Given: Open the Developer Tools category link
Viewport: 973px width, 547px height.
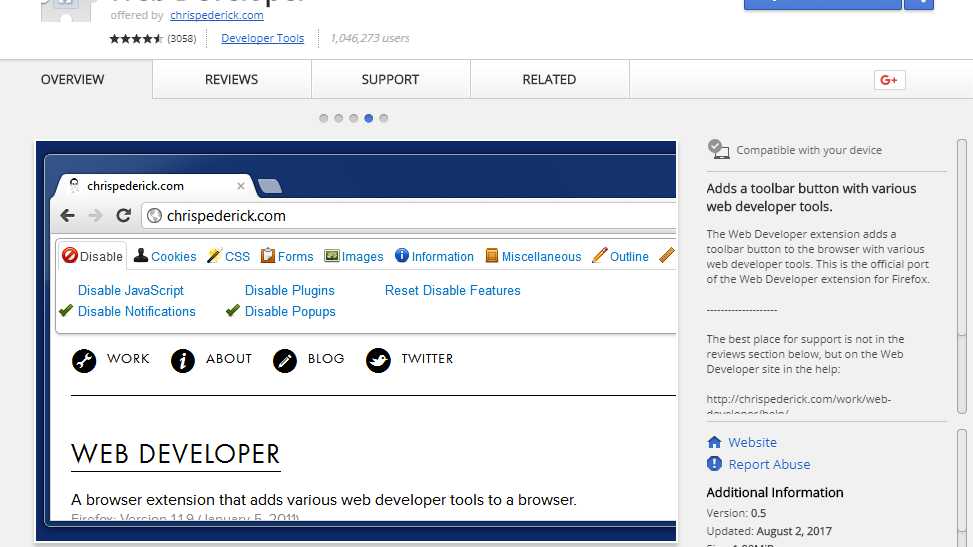Looking at the screenshot, I should pos(262,38).
